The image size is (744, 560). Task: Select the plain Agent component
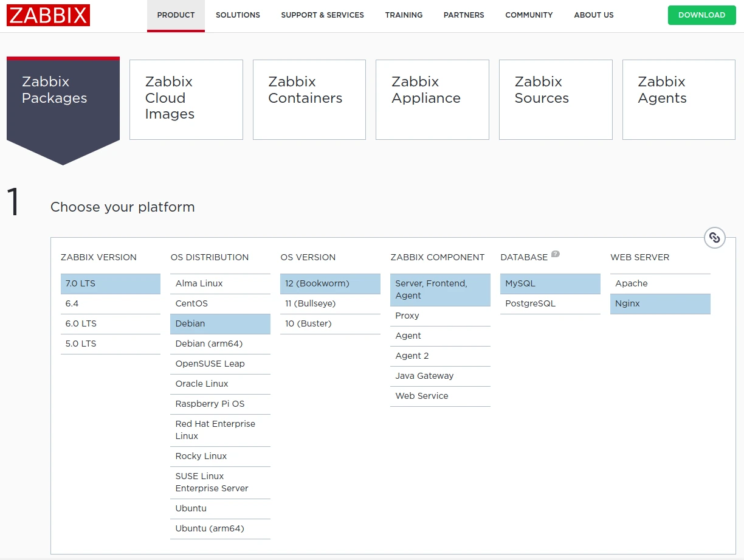[441, 336]
